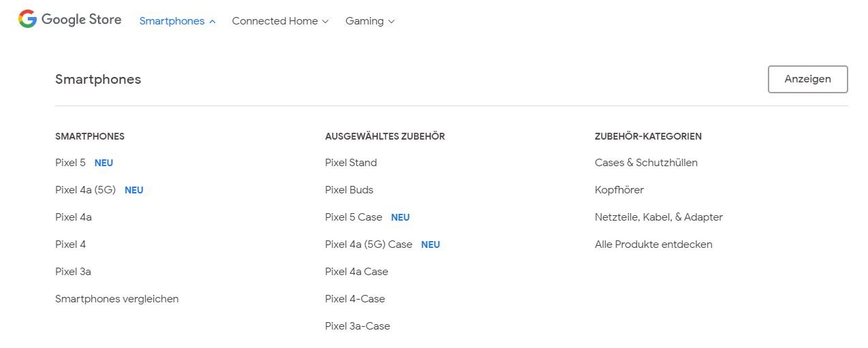This screenshot has height=348, width=868.
Task: Expand the Connected Home menu
Action: (x=280, y=21)
